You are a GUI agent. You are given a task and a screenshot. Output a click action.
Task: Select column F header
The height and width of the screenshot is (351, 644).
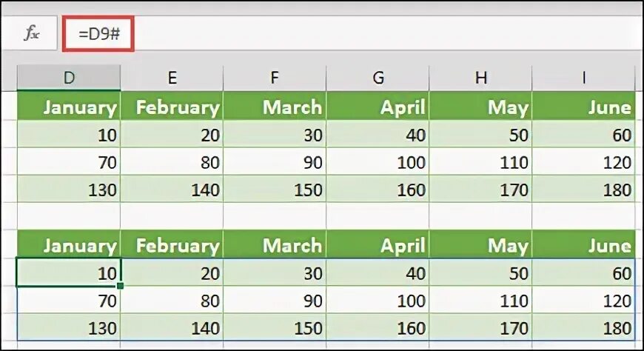point(275,78)
